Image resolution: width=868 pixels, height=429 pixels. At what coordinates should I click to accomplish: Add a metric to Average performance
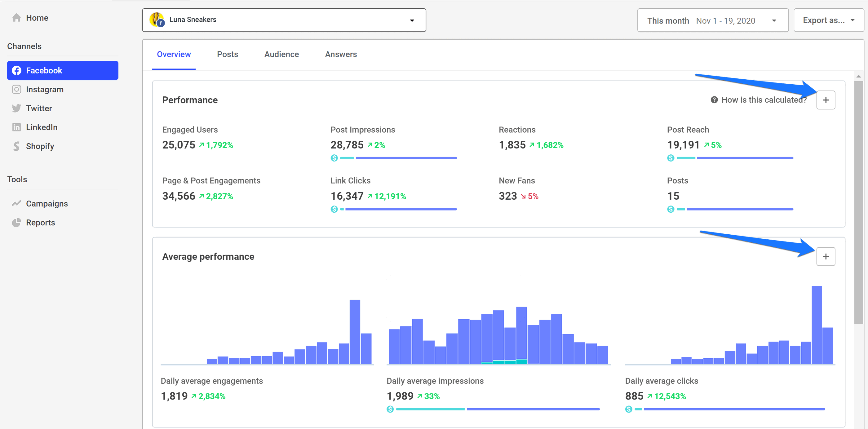[x=826, y=256]
